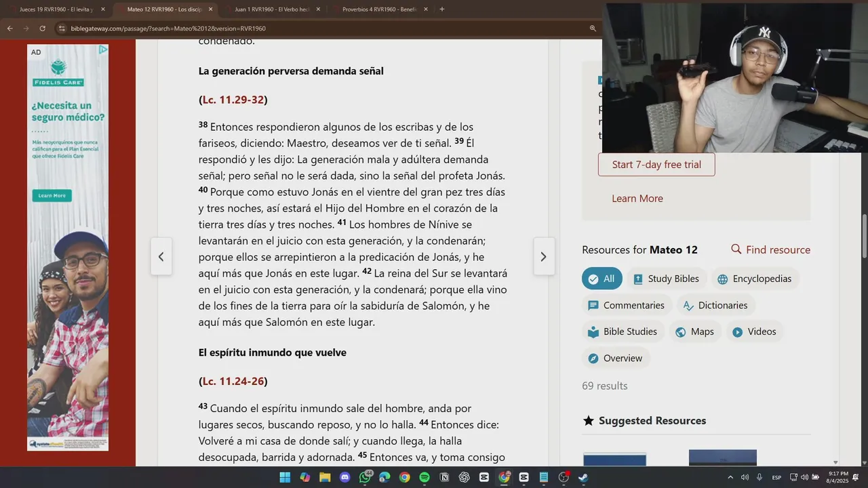Click the browser forward arrow
Screen dimensions: 868x488
pyautogui.click(x=26, y=28)
